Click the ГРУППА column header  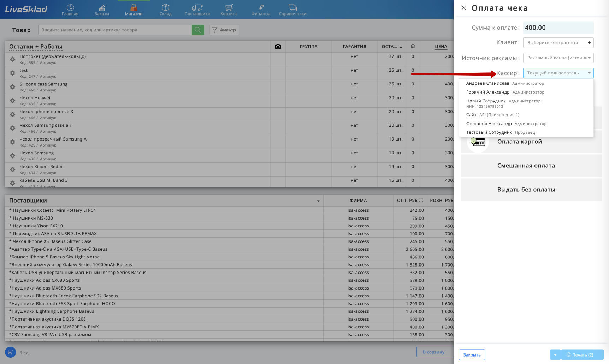(x=308, y=47)
